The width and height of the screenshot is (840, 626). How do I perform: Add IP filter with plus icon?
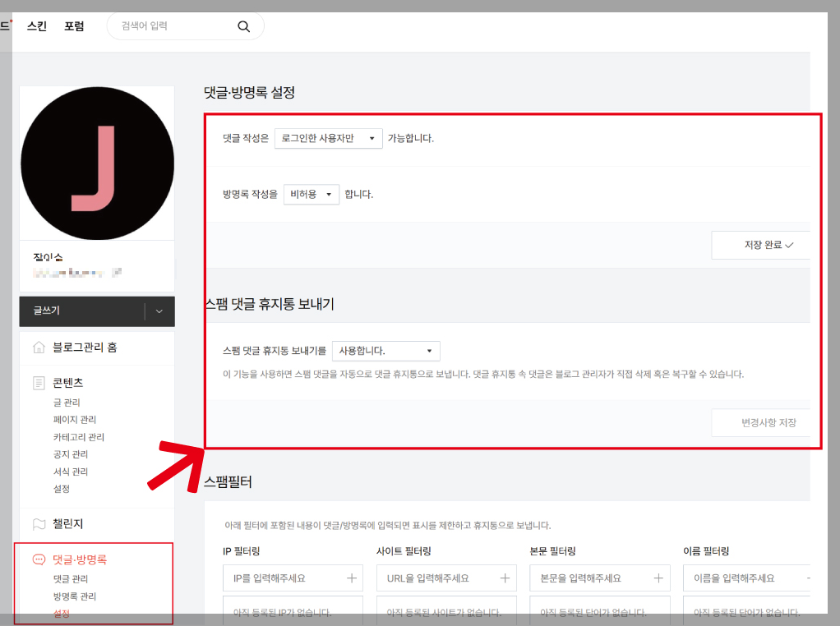(x=352, y=578)
